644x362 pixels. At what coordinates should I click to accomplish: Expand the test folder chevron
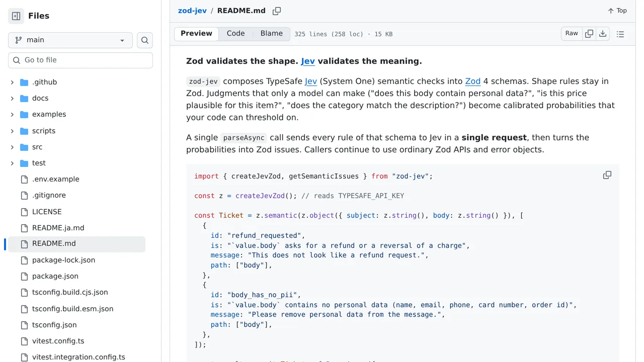click(12, 163)
